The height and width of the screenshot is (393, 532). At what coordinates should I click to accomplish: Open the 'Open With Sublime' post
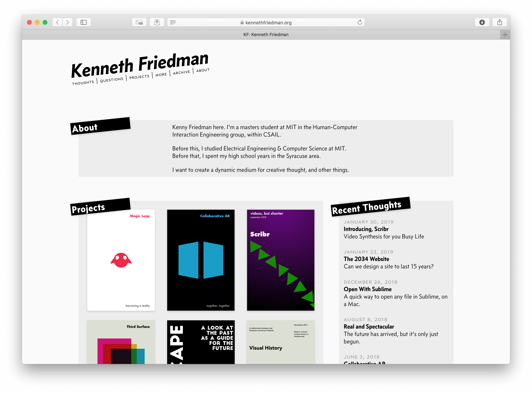click(x=368, y=289)
